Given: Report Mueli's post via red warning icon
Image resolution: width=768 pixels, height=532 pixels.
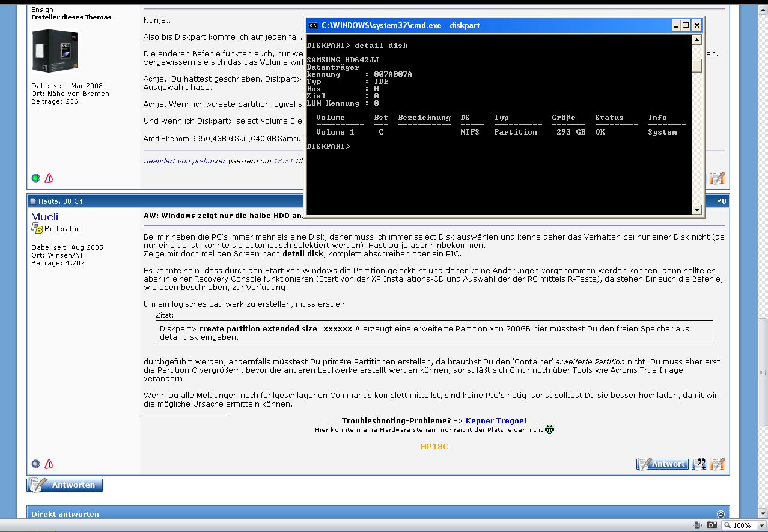Looking at the screenshot, I should tap(49, 464).
